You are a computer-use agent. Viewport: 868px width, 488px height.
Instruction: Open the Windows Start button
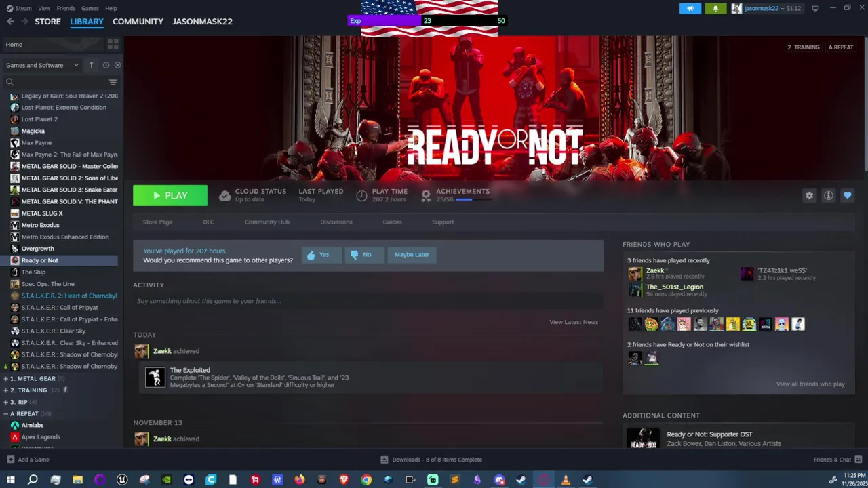click(x=10, y=480)
